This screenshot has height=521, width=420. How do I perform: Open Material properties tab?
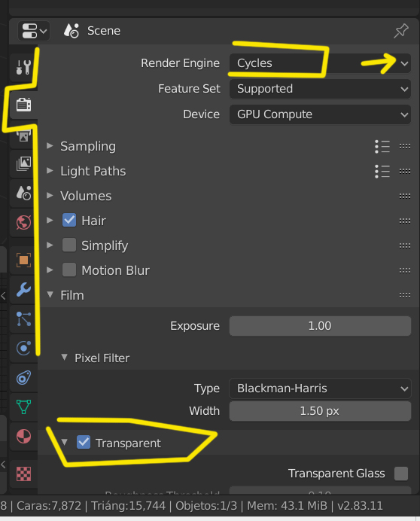click(23, 436)
